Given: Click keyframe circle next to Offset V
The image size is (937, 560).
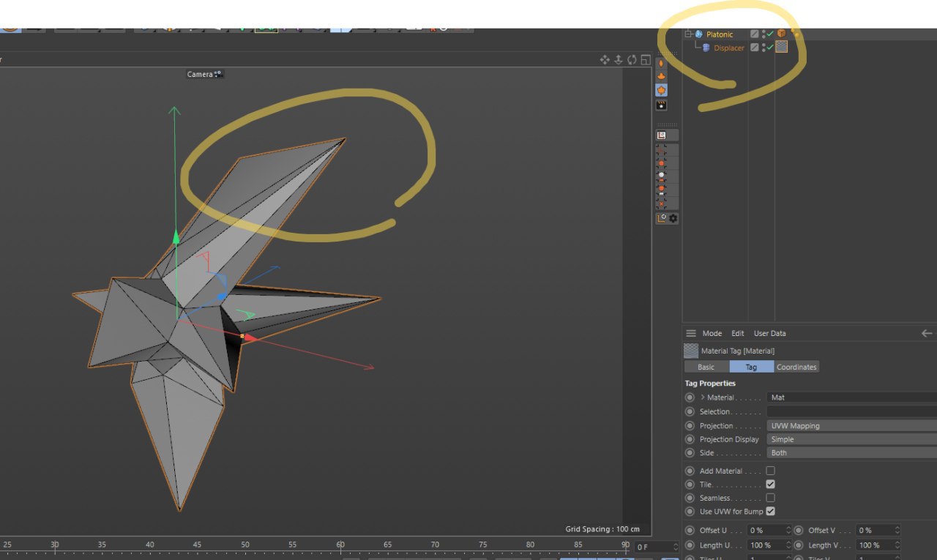Looking at the screenshot, I should (799, 530).
